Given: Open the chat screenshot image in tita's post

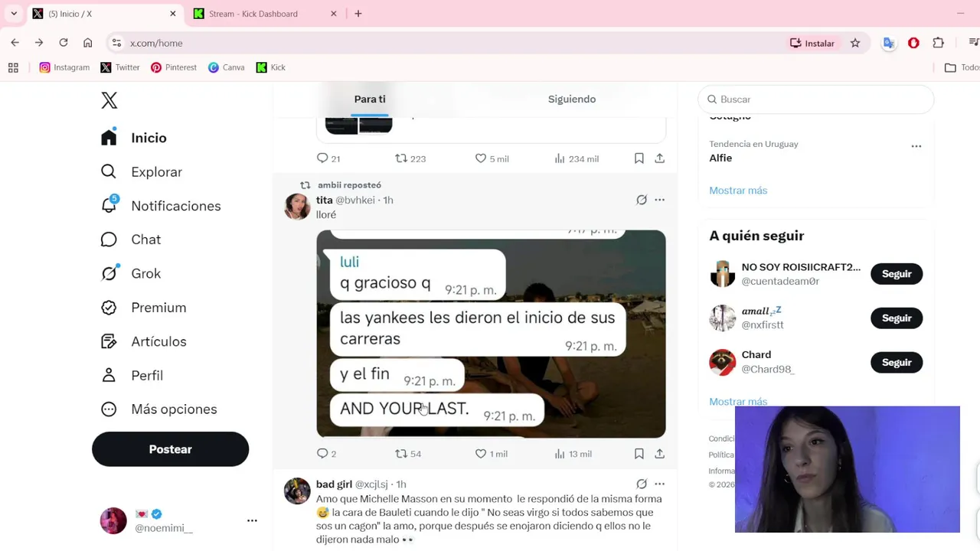Looking at the screenshot, I should point(491,334).
